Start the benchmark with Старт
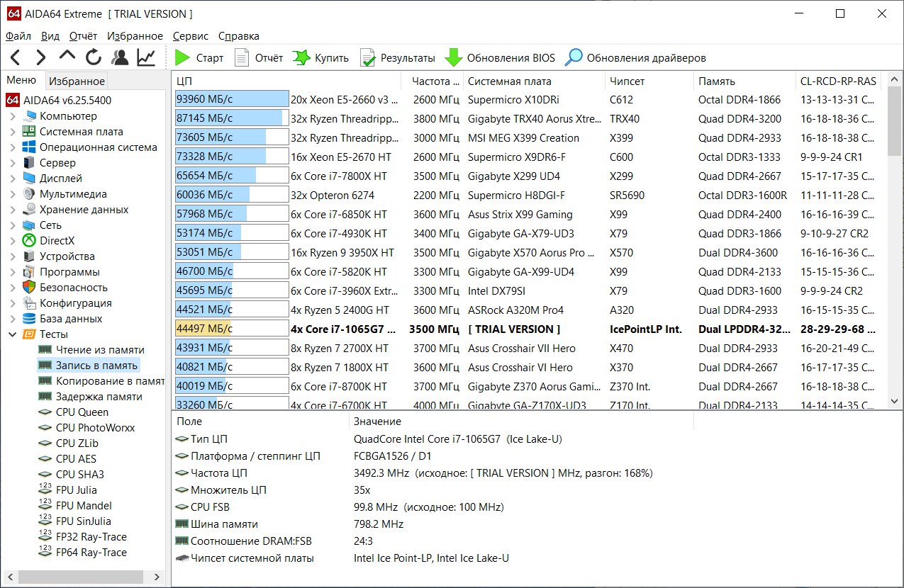Viewport: 904px width, 588px height. 199,58
